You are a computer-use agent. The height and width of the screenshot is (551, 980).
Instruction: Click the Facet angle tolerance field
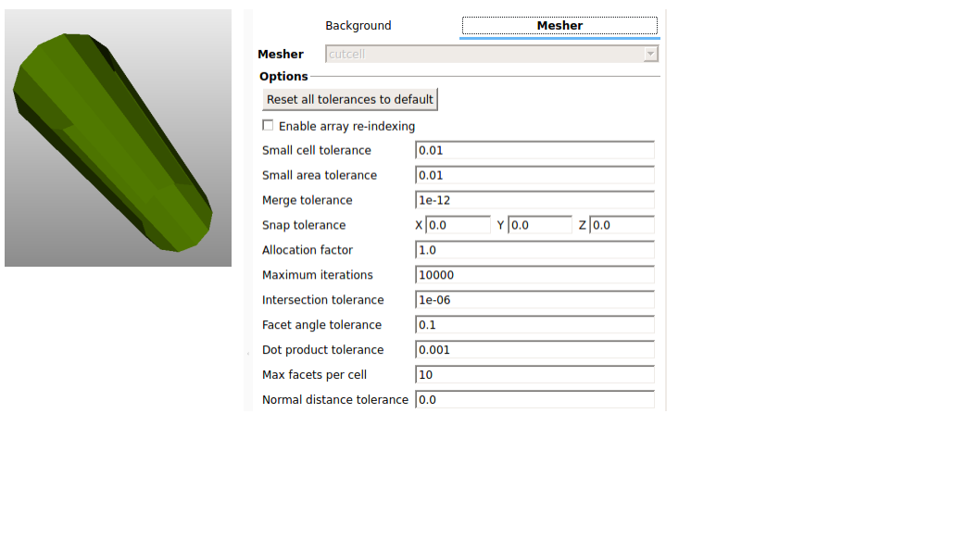tap(534, 325)
